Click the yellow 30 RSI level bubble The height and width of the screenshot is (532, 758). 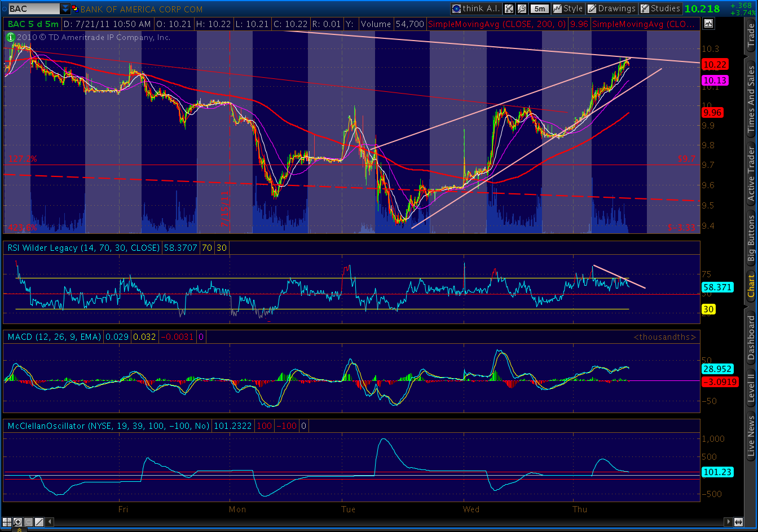tap(709, 309)
